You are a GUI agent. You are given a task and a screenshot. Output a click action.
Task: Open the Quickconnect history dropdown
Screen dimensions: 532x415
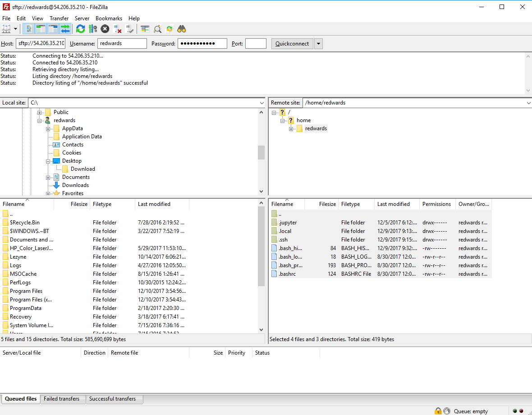click(318, 44)
